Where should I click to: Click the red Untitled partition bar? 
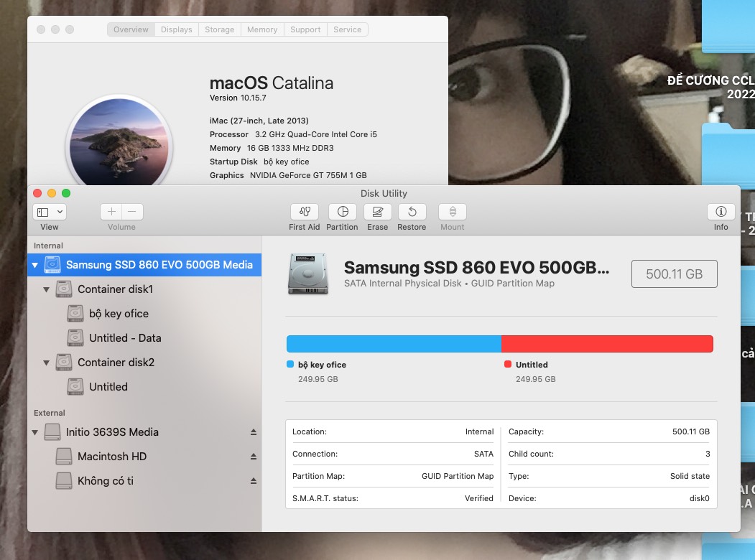pyautogui.click(x=607, y=344)
